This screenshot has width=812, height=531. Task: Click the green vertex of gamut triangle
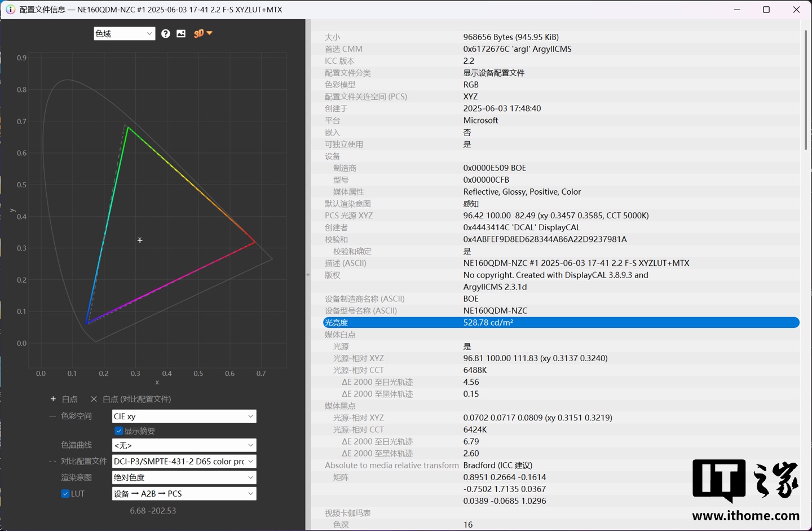tap(128, 128)
